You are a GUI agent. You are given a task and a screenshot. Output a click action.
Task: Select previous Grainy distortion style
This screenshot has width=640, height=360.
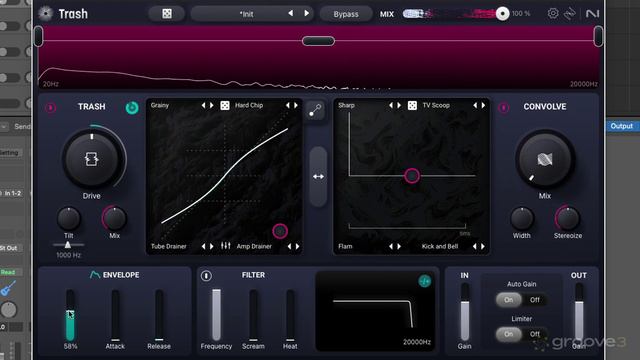point(203,105)
